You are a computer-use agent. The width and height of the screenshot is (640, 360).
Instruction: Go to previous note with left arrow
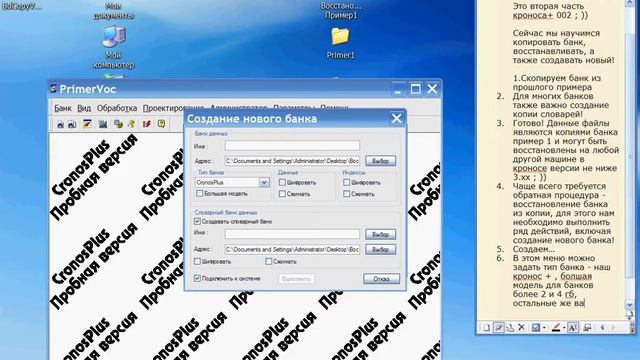coord(602,327)
